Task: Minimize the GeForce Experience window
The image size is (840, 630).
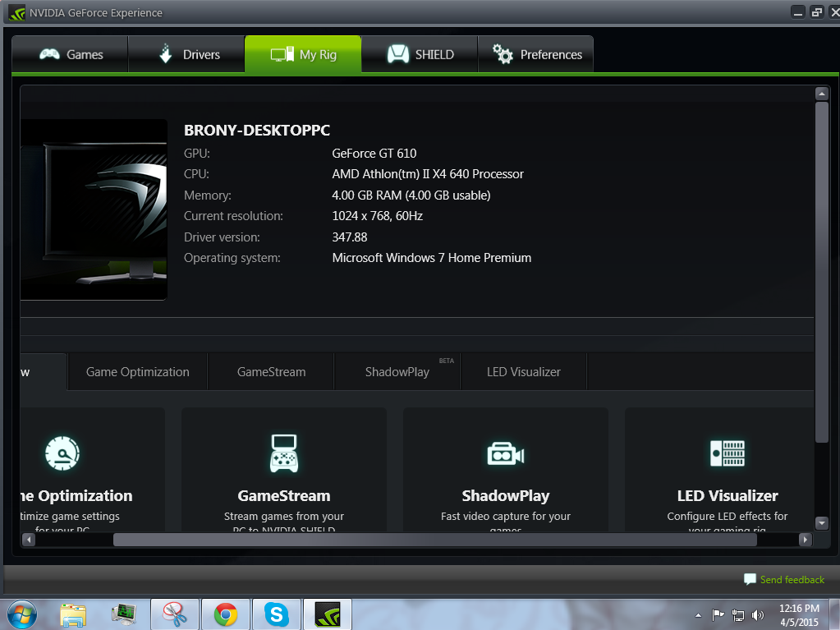Action: (x=797, y=12)
